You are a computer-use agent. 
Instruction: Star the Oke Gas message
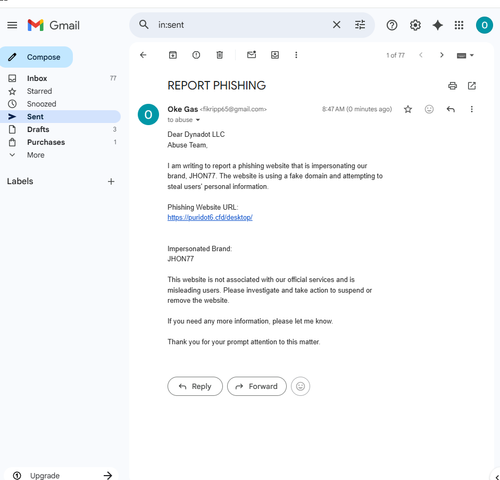click(x=408, y=109)
